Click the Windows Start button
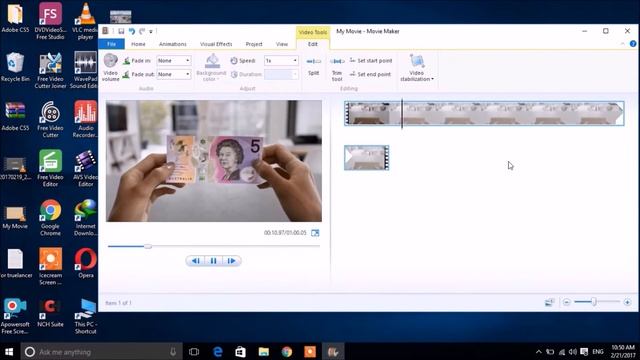The image size is (640, 360). click(9, 351)
